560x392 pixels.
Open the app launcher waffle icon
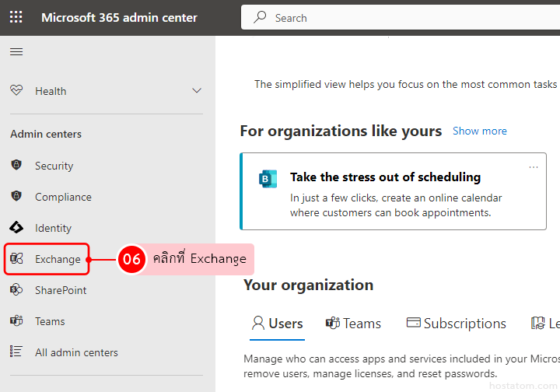click(16, 17)
